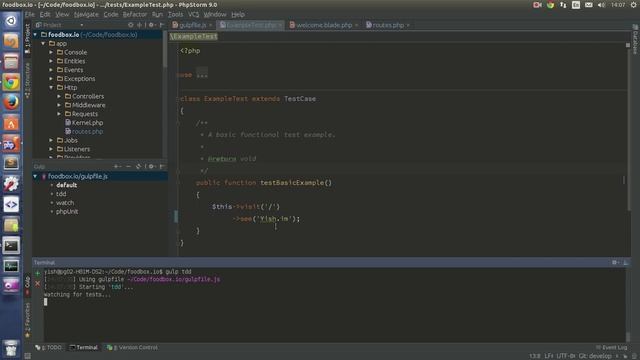This screenshot has height=360, width=640.
Task: Open the volume indicator in the top bar
Action: (x=601, y=5)
